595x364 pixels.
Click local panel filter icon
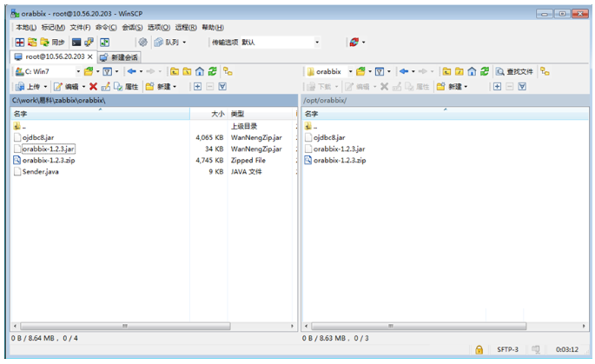[108, 71]
